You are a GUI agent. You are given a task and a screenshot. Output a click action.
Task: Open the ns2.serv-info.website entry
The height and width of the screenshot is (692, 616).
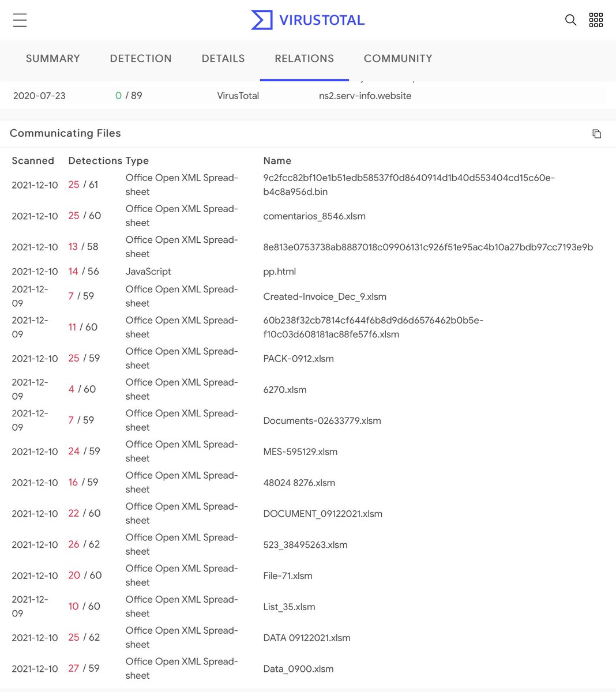[365, 96]
